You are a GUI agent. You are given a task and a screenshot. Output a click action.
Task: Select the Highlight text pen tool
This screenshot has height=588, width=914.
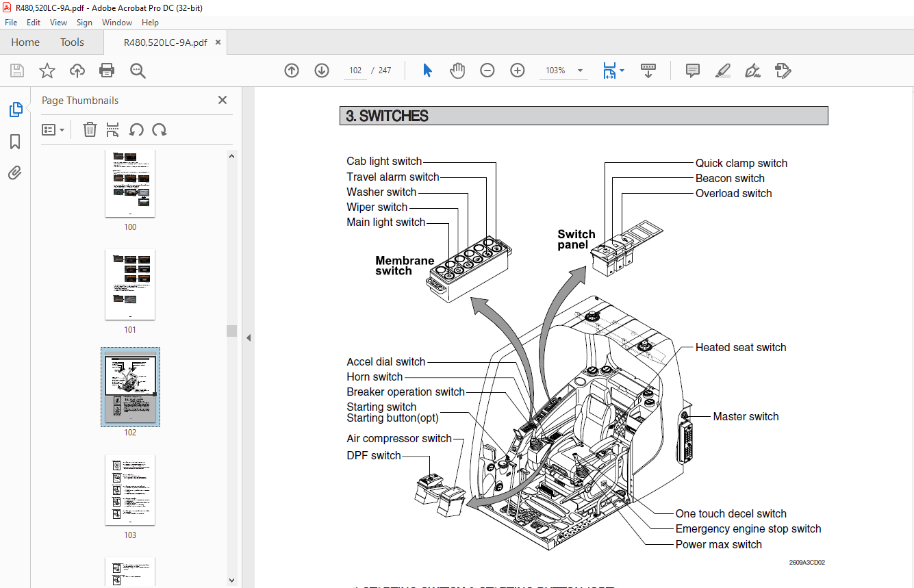point(723,71)
